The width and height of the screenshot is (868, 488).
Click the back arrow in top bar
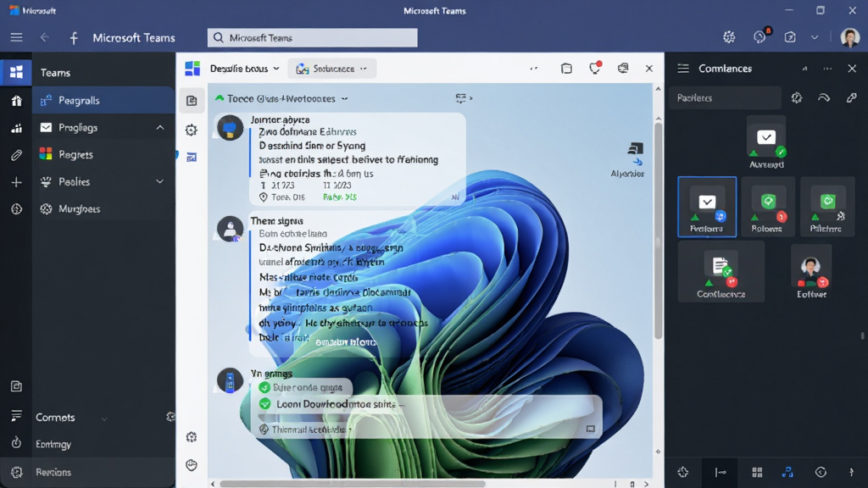coord(44,37)
